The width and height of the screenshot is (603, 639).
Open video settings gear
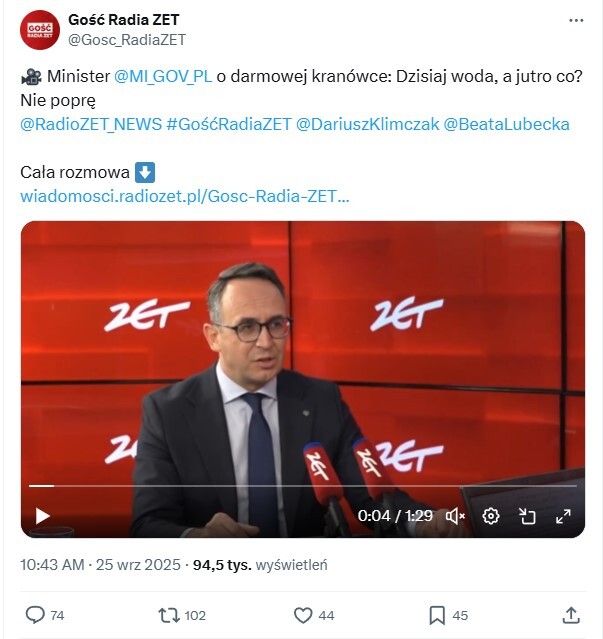pos(491,516)
